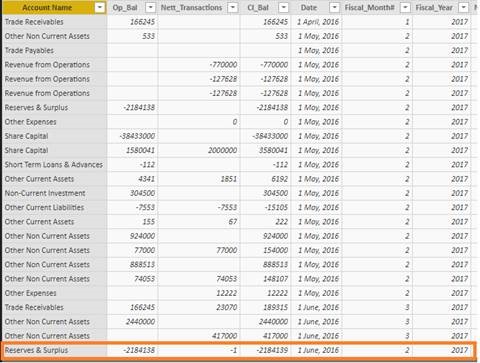Select Reserves & Surplus in 1 June row

coord(55,350)
